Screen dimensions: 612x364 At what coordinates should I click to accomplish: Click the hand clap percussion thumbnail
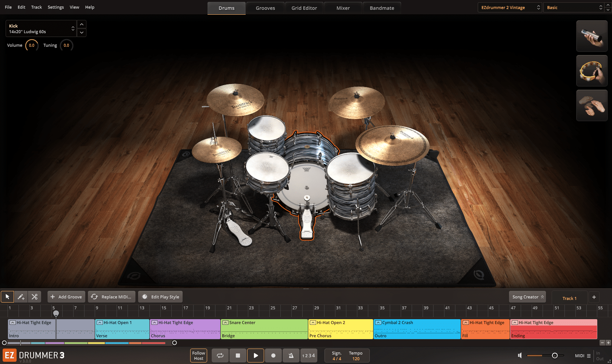[592, 105]
